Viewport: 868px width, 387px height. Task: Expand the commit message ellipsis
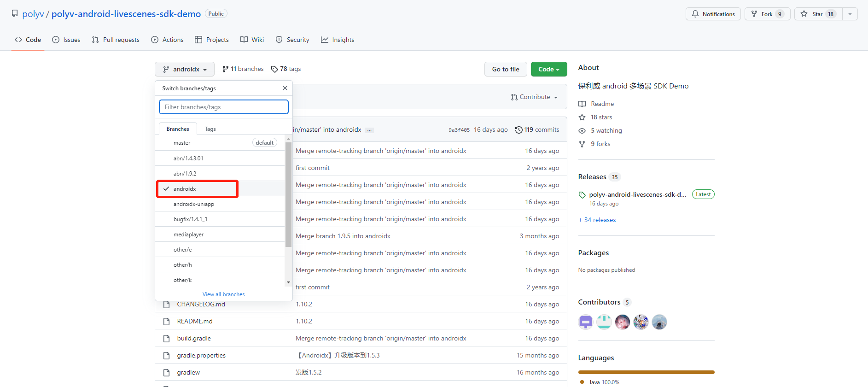[x=369, y=130]
